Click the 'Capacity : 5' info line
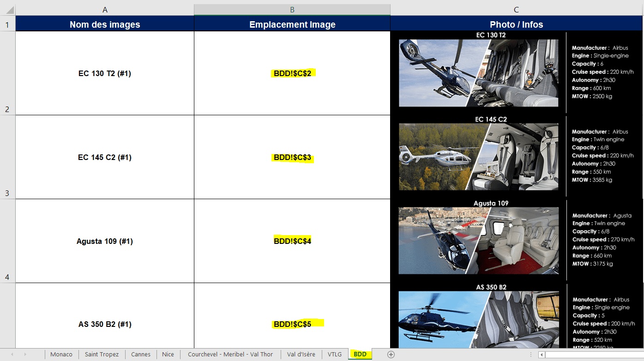This screenshot has width=644, height=361. click(589, 315)
